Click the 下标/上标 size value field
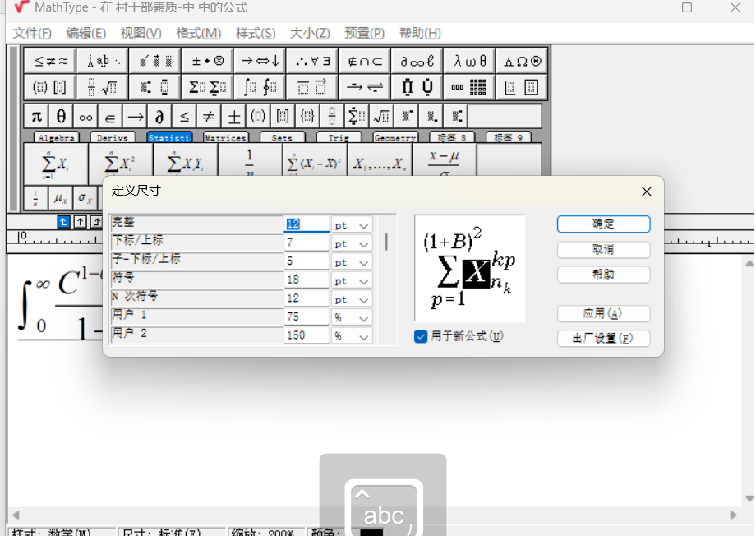This screenshot has height=536, width=756. 307,243
